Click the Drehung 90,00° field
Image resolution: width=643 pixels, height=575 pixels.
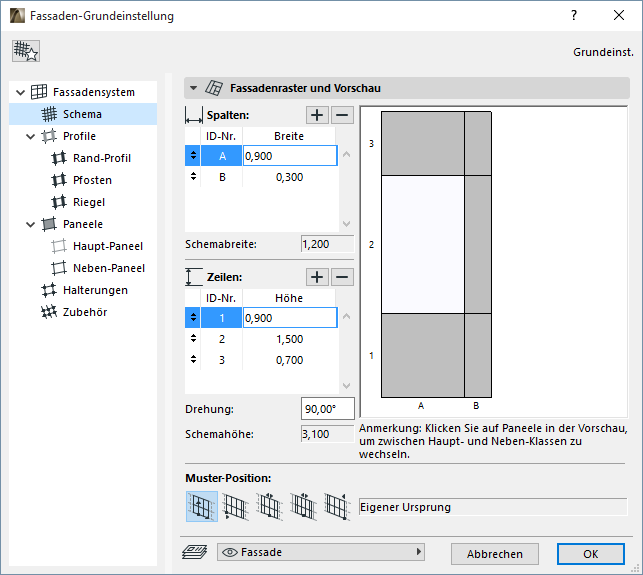328,408
